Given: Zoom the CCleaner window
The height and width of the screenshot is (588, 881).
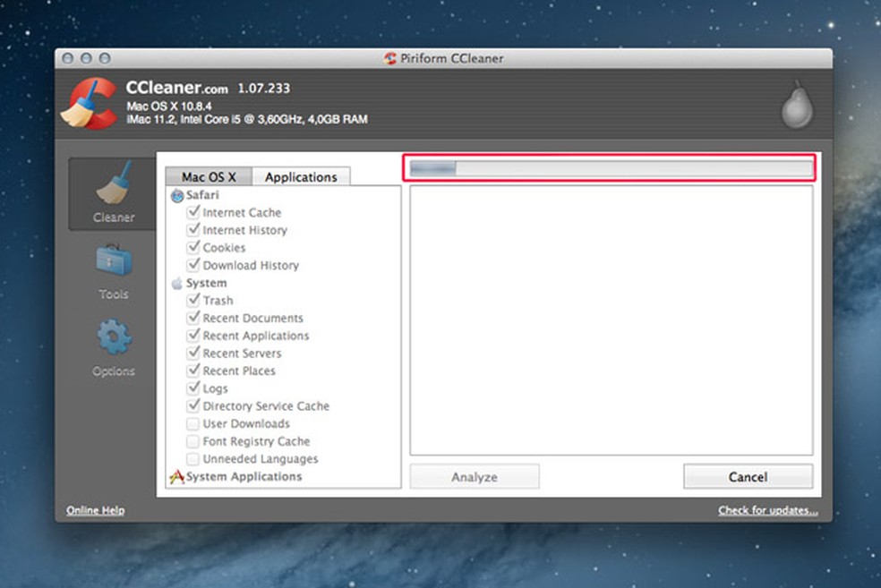Looking at the screenshot, I should pos(105,58).
